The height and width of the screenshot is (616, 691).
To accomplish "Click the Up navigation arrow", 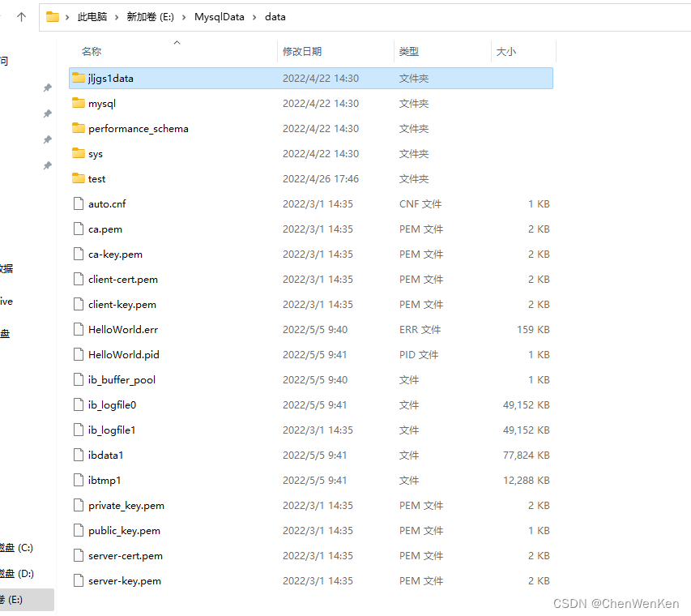I will (21, 17).
